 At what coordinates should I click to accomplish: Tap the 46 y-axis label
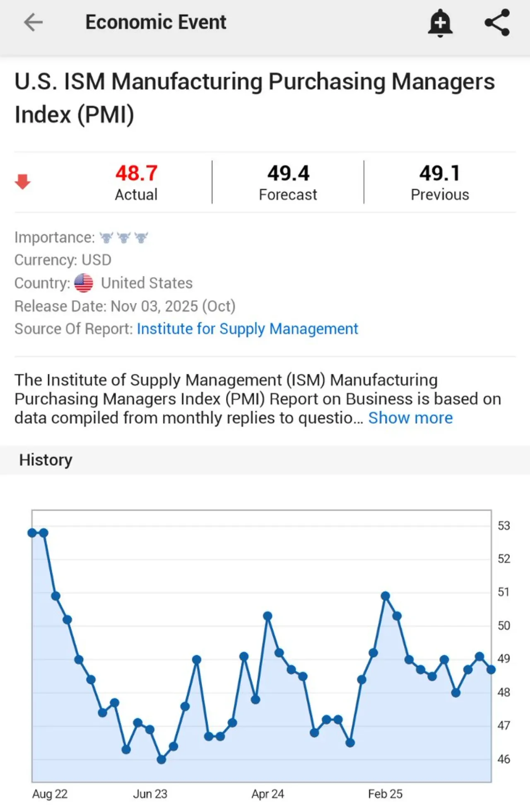pos(504,759)
